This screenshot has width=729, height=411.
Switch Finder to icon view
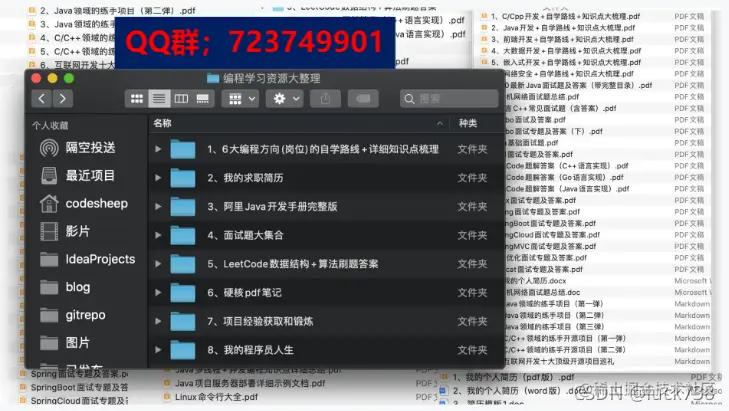pos(137,99)
